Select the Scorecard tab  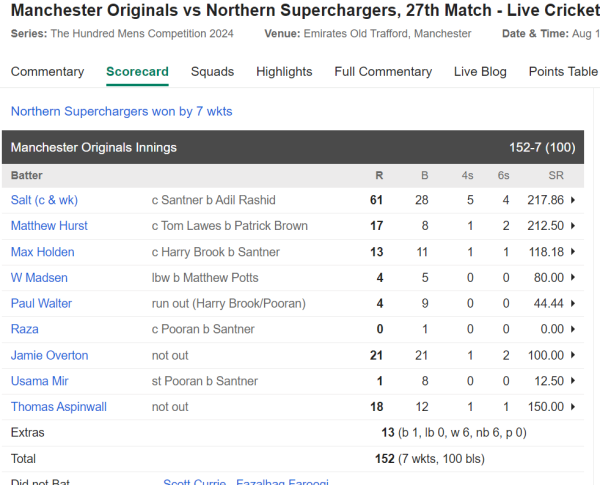coord(137,72)
